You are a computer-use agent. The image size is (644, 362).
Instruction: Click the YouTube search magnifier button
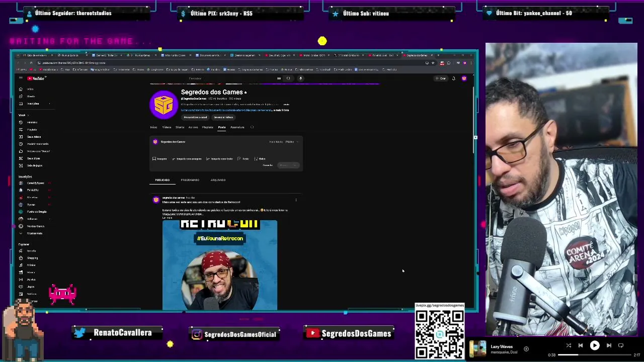(x=288, y=78)
